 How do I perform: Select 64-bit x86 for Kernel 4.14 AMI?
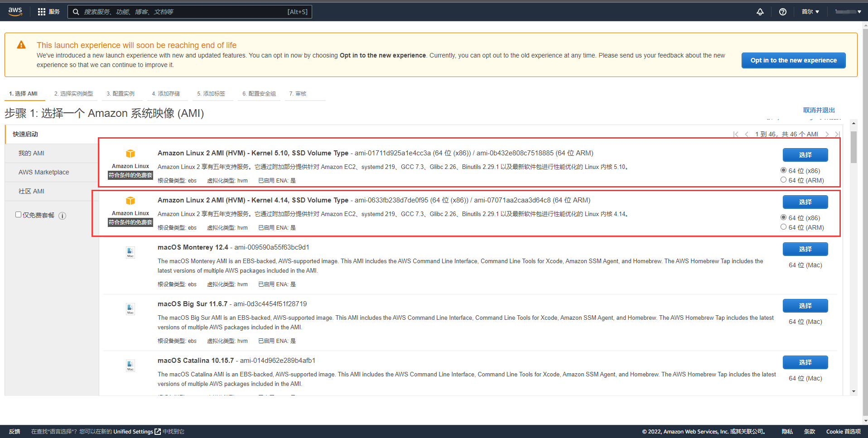(783, 217)
